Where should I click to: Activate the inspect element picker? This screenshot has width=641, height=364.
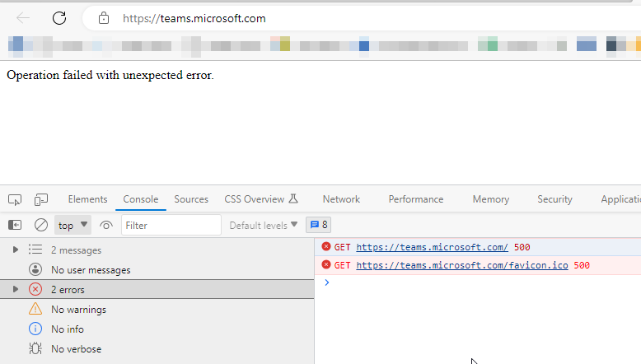(15, 199)
